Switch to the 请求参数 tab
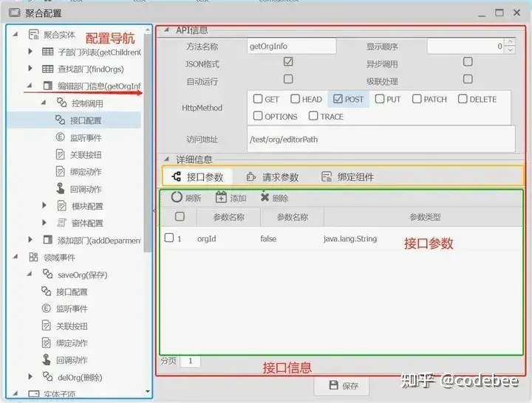The width and height of the screenshot is (532, 403). coord(273,177)
